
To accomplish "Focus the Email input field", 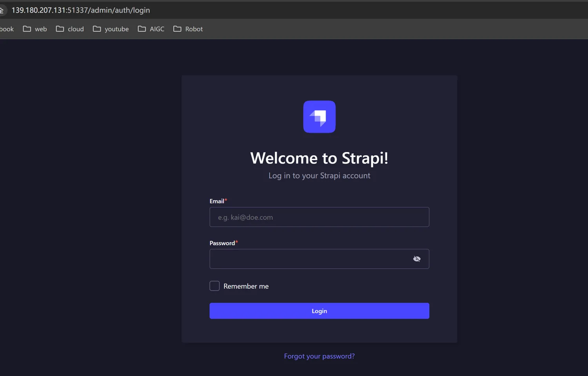I will pyautogui.click(x=319, y=217).
